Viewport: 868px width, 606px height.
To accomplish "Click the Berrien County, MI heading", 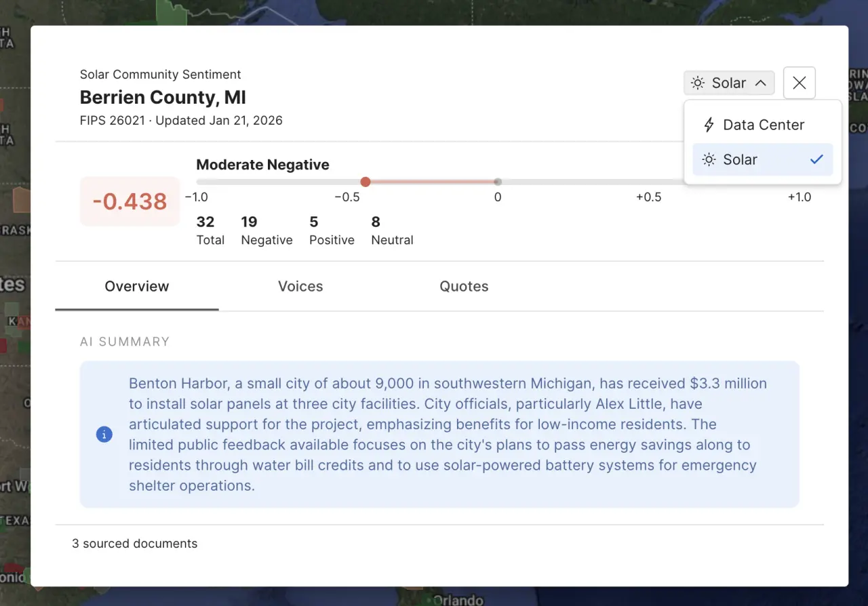I will (x=163, y=98).
